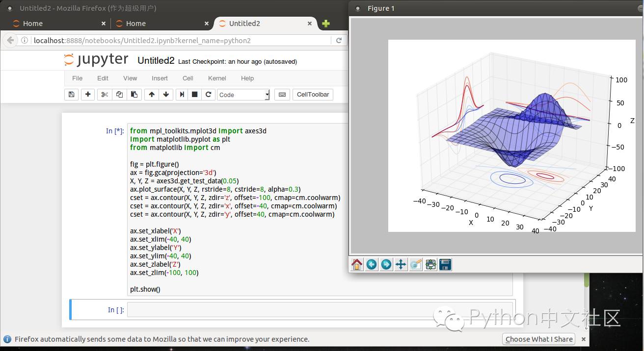This screenshot has width=644, height=351.
Task: Open the File menu in Jupyter
Action: coord(77,78)
